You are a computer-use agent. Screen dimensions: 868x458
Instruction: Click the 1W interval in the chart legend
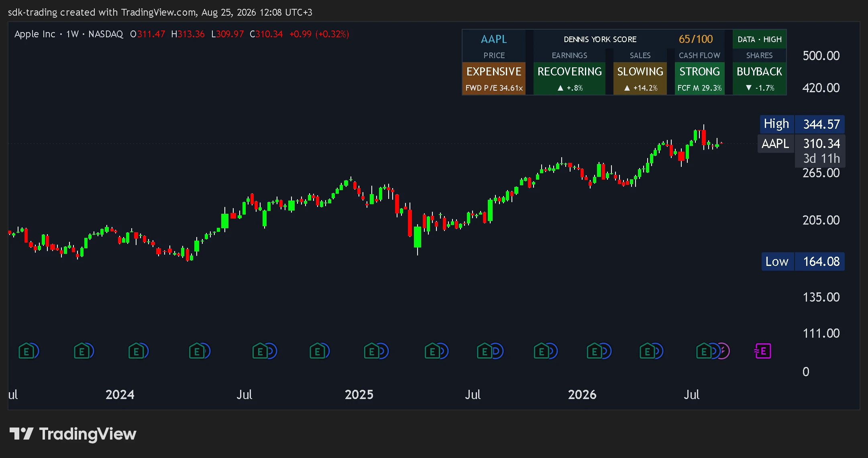click(72, 34)
